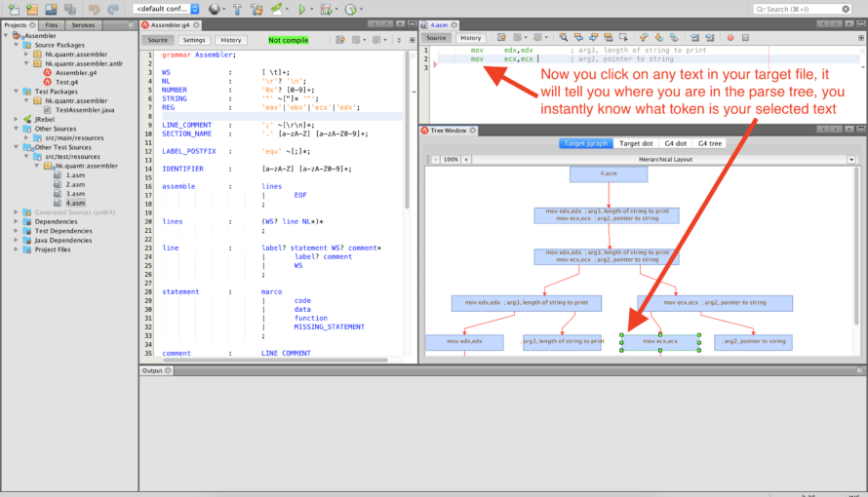Click the Build Project hammer icon

click(x=238, y=9)
